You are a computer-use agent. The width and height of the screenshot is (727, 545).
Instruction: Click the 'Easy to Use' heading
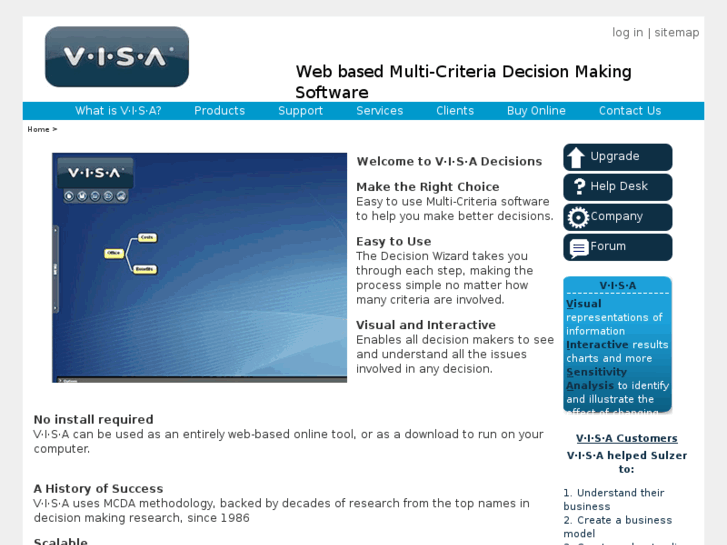[394, 242]
